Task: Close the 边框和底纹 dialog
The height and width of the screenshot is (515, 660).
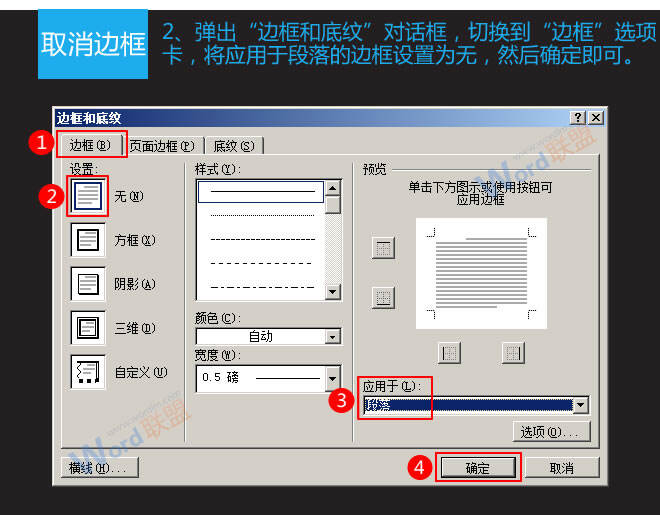Action: click(x=596, y=117)
